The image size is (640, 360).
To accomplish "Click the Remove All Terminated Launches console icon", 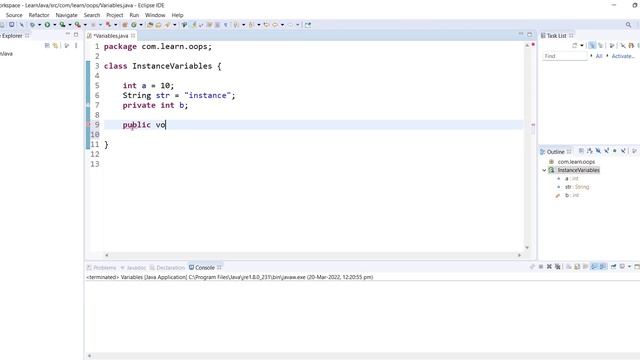I will (558, 267).
